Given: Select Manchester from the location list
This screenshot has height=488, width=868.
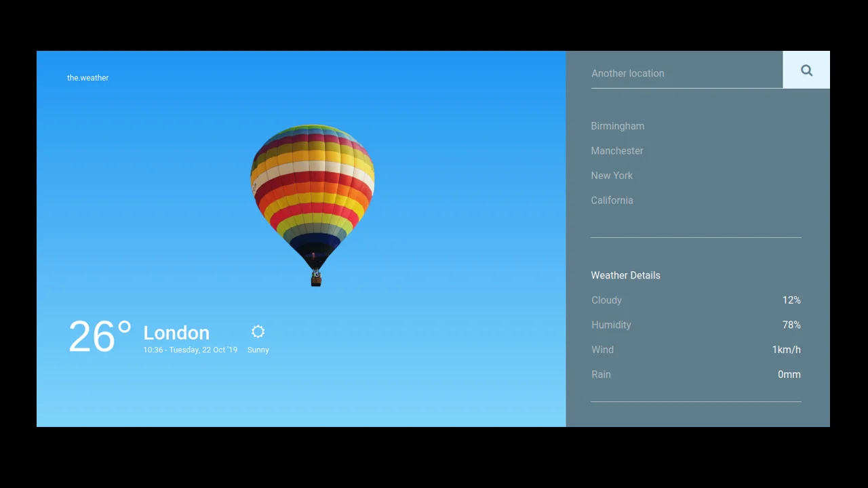Looking at the screenshot, I should (617, 150).
